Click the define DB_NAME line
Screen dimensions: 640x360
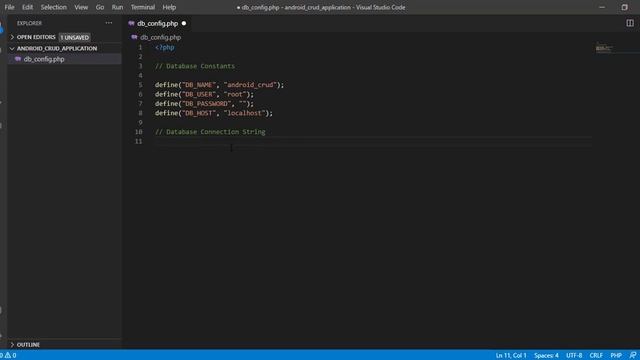[219, 85]
